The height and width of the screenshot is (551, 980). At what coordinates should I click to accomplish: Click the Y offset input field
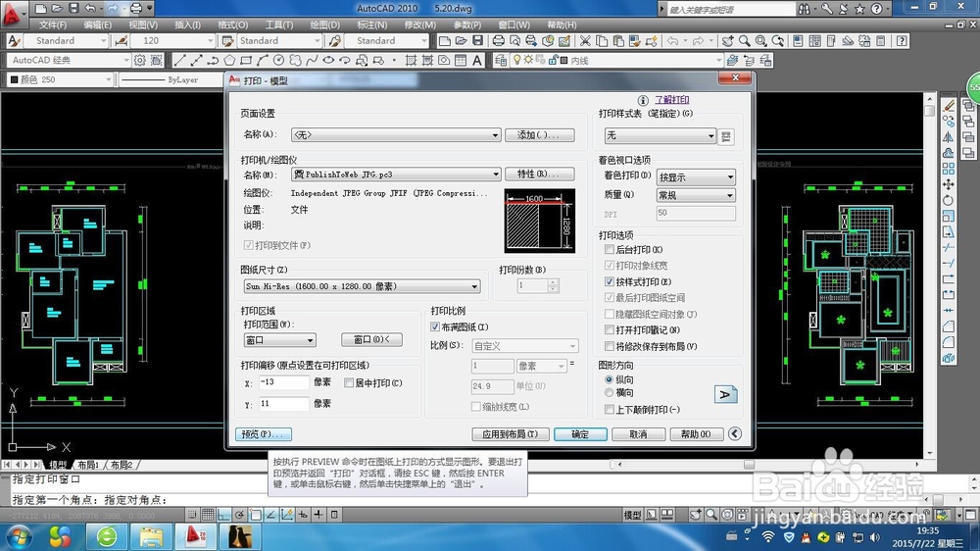284,404
